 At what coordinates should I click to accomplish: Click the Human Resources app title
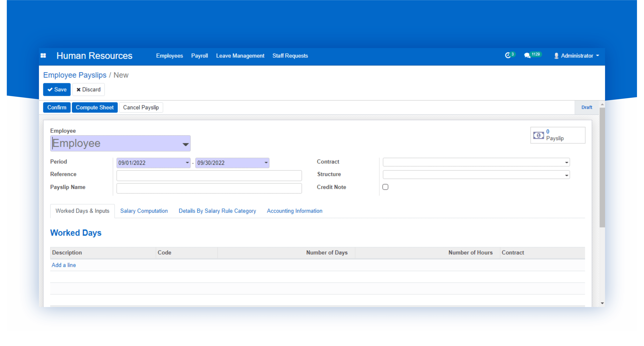tap(94, 56)
